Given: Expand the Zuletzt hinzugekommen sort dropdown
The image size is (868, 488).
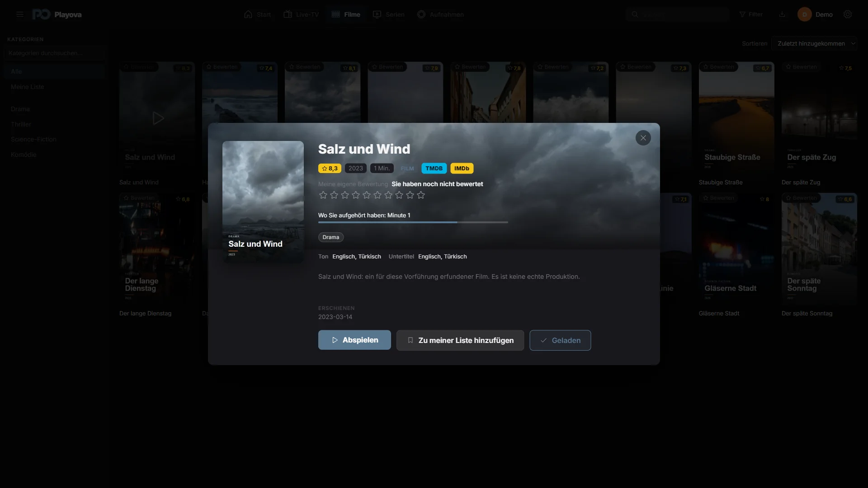Looking at the screenshot, I should [814, 43].
